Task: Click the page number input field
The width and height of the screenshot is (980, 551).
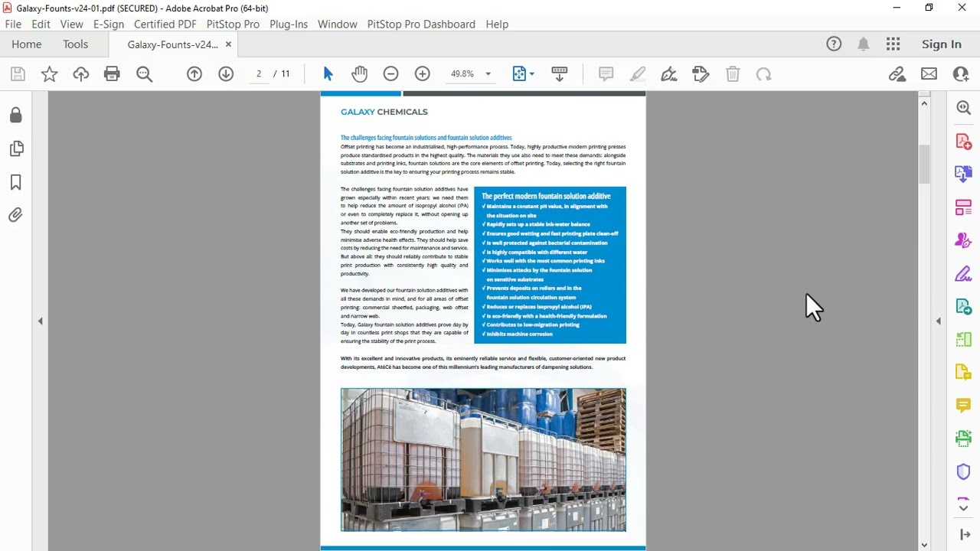Action: pos(259,74)
